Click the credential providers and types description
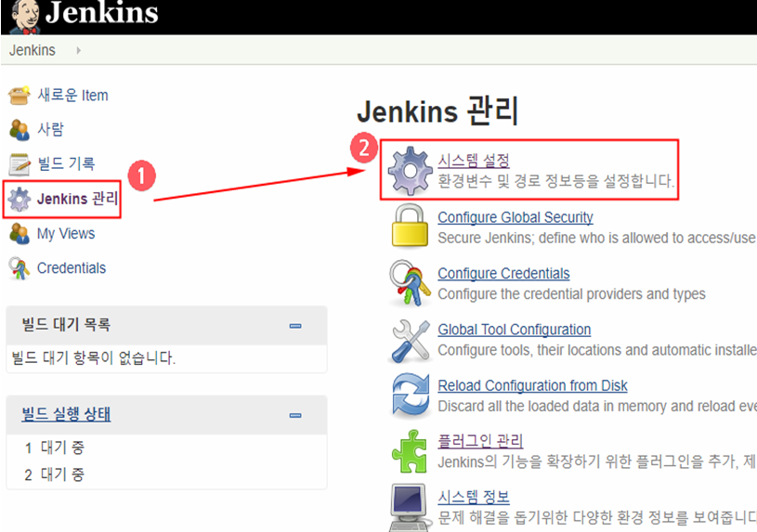This screenshot has width=757, height=532. (x=571, y=294)
